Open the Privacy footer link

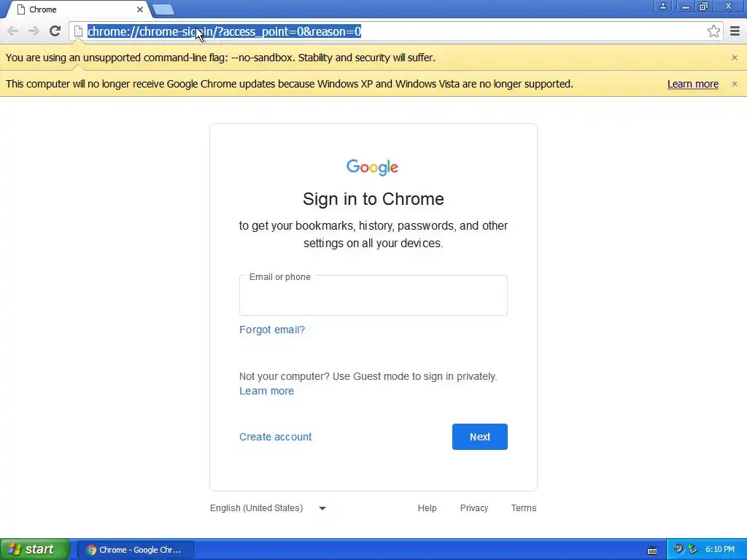(474, 508)
